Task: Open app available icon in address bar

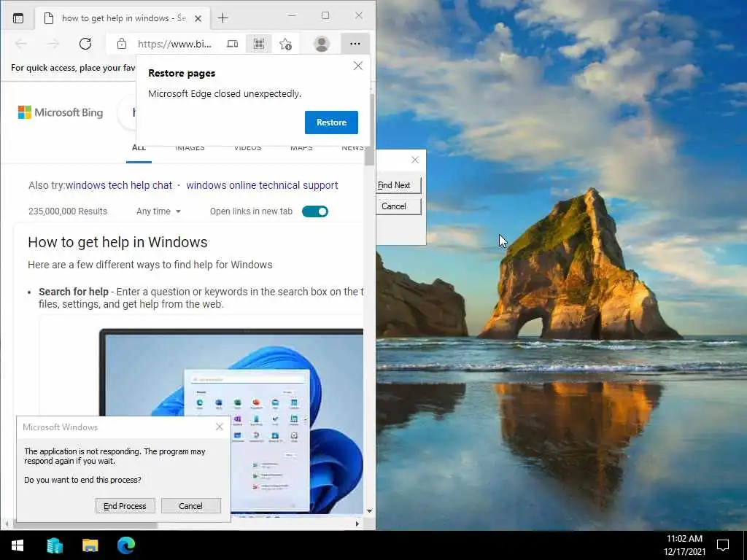Action: pos(233,44)
